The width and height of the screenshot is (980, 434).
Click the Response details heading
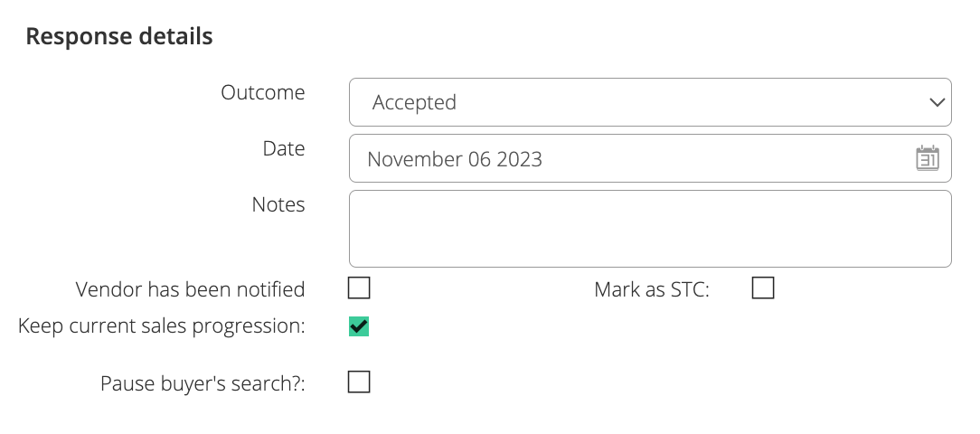point(119,37)
